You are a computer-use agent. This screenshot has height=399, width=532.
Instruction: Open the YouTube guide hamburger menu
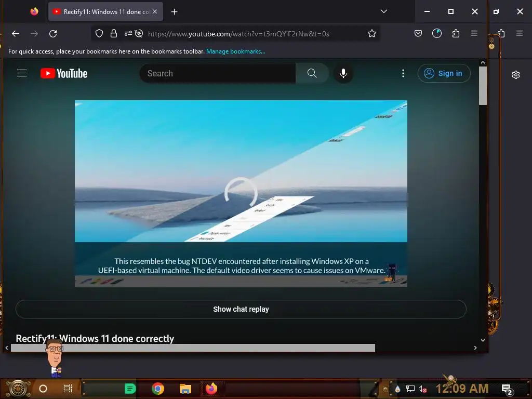22,73
